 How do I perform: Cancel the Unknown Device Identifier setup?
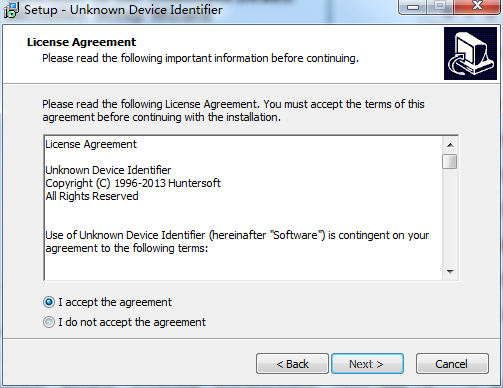(452, 364)
